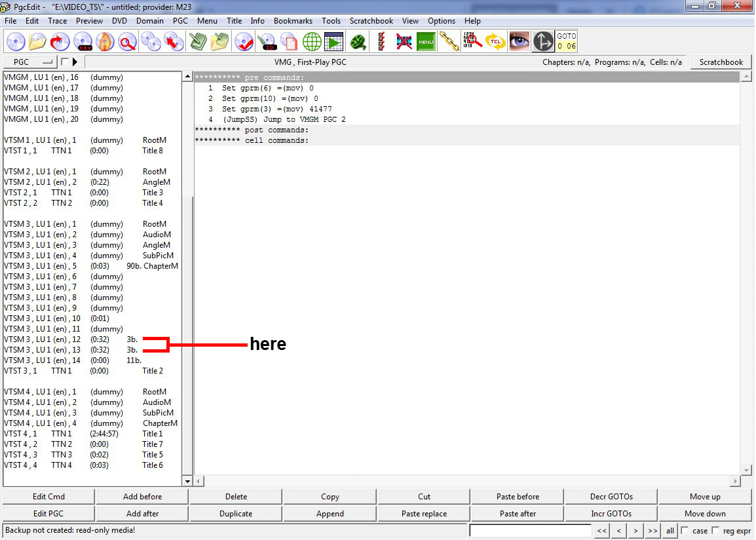Open the Tools menu
Screen dimensions: 756x540
(331, 21)
